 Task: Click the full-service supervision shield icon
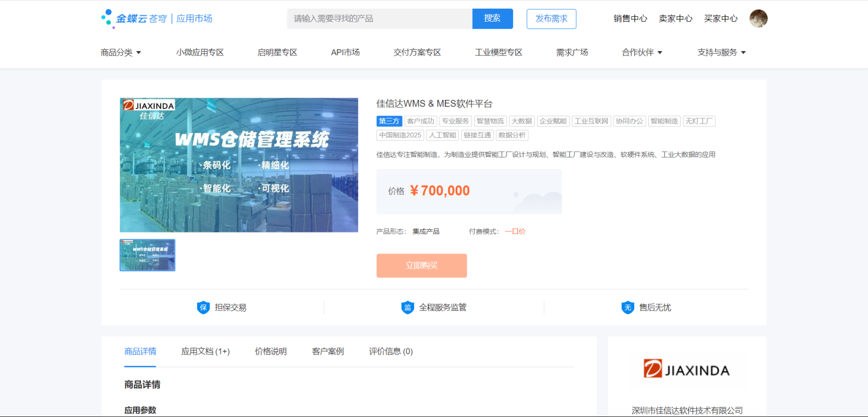point(407,307)
